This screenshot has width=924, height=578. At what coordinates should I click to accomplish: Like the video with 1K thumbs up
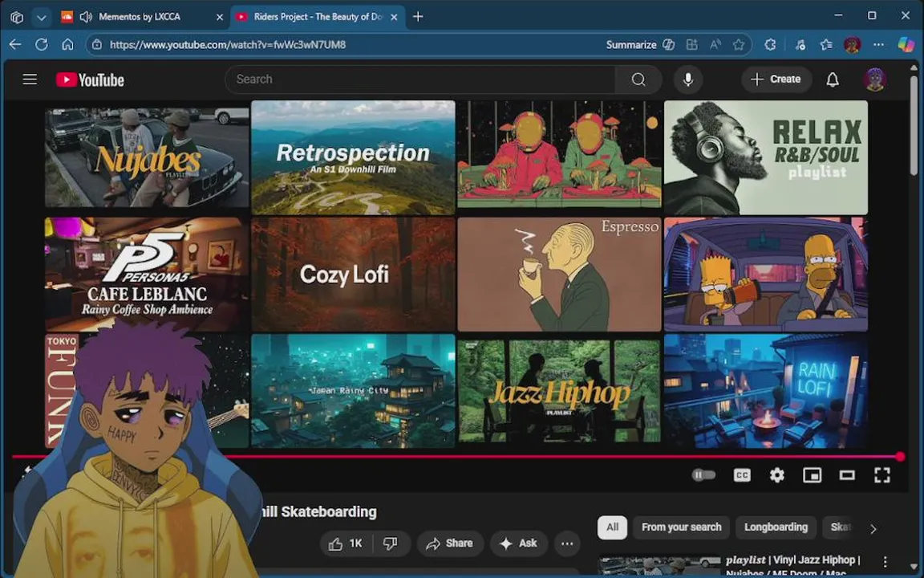pyautogui.click(x=346, y=543)
